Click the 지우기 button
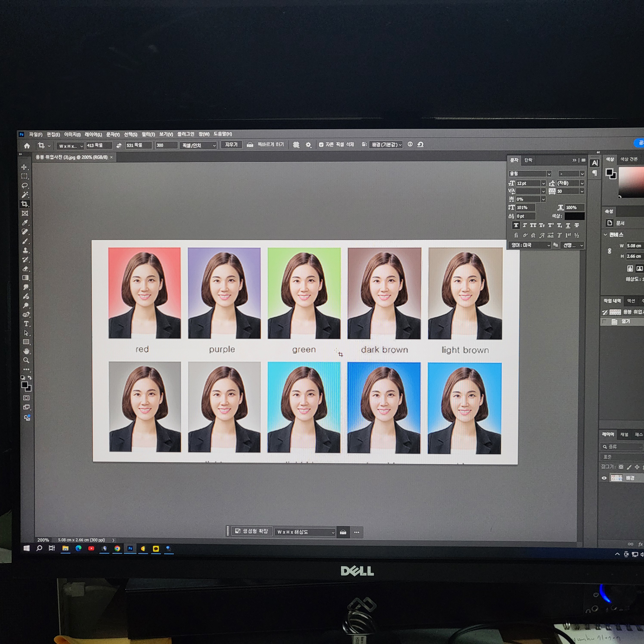This screenshot has height=644, width=644. pyautogui.click(x=231, y=145)
